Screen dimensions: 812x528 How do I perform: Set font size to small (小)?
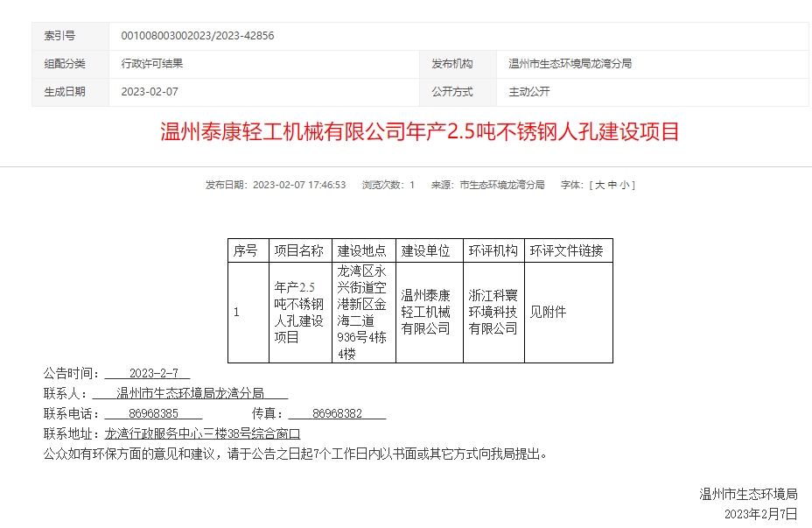pyautogui.click(x=623, y=185)
